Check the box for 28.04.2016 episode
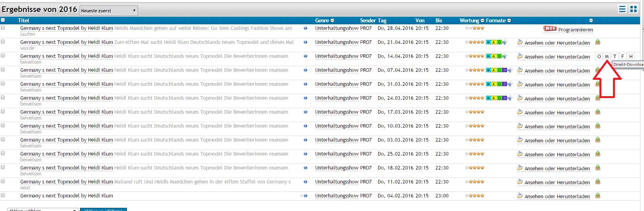 [x=3, y=28]
